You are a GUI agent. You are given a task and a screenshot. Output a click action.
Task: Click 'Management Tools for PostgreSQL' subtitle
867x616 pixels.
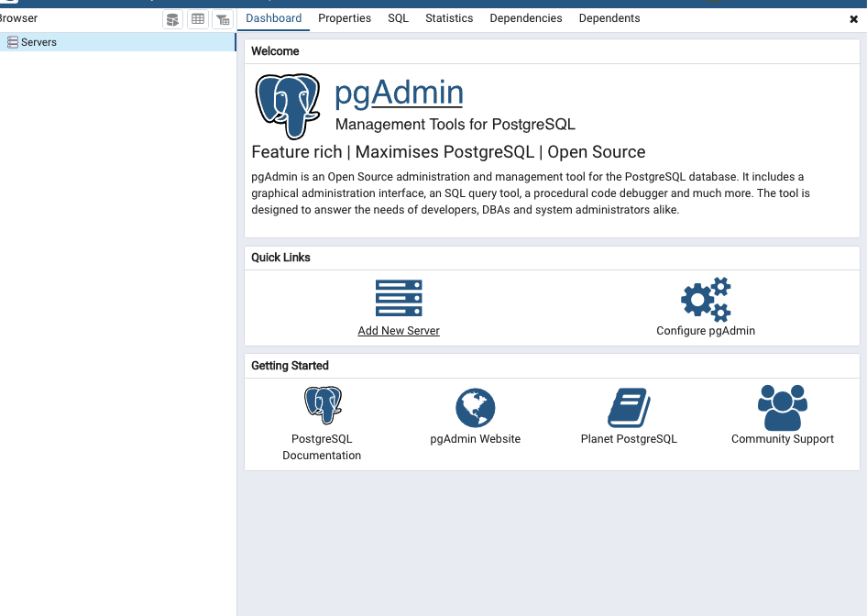tap(455, 125)
